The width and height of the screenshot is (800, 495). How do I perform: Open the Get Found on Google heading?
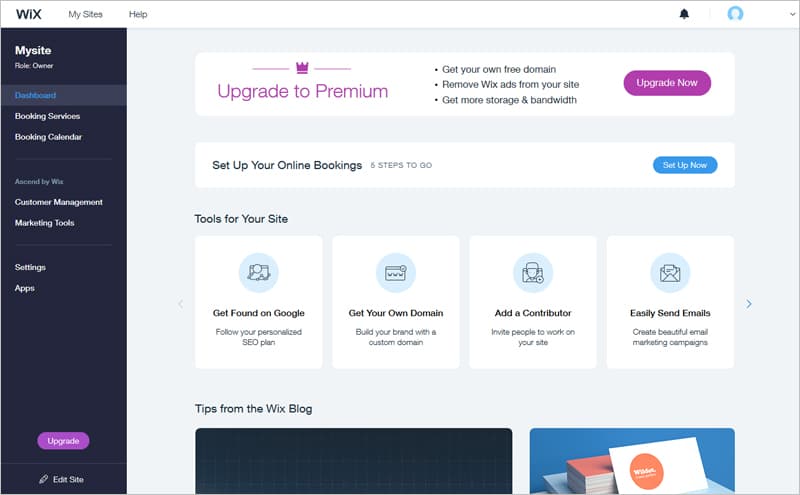coord(259,313)
